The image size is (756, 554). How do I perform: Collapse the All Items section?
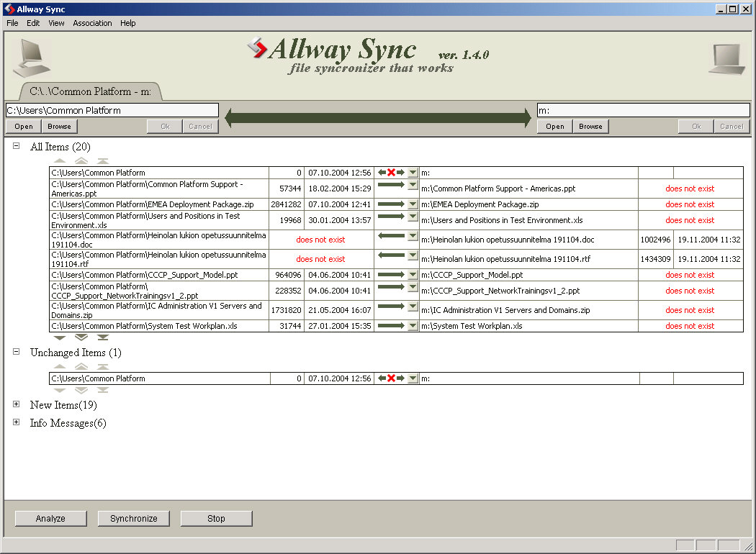coord(17,145)
